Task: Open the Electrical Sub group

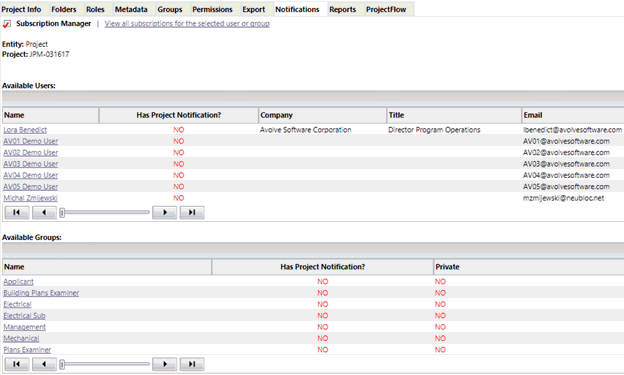Action: coord(24,315)
